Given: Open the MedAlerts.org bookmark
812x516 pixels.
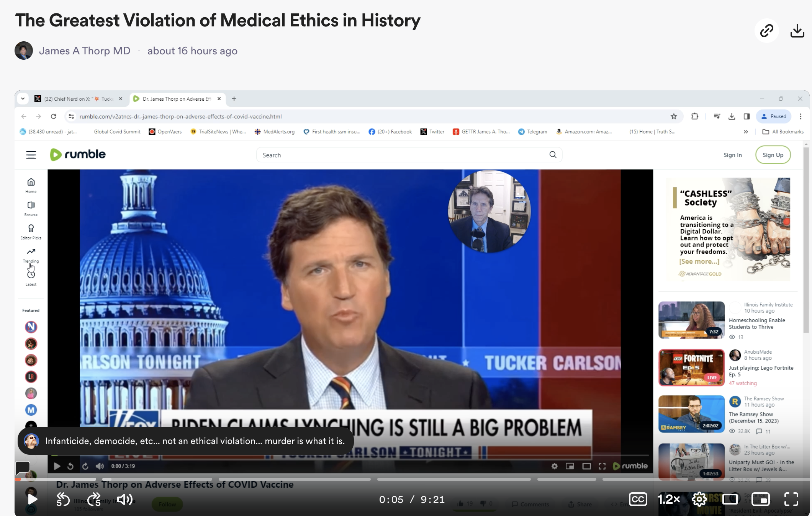Looking at the screenshot, I should tap(275, 132).
